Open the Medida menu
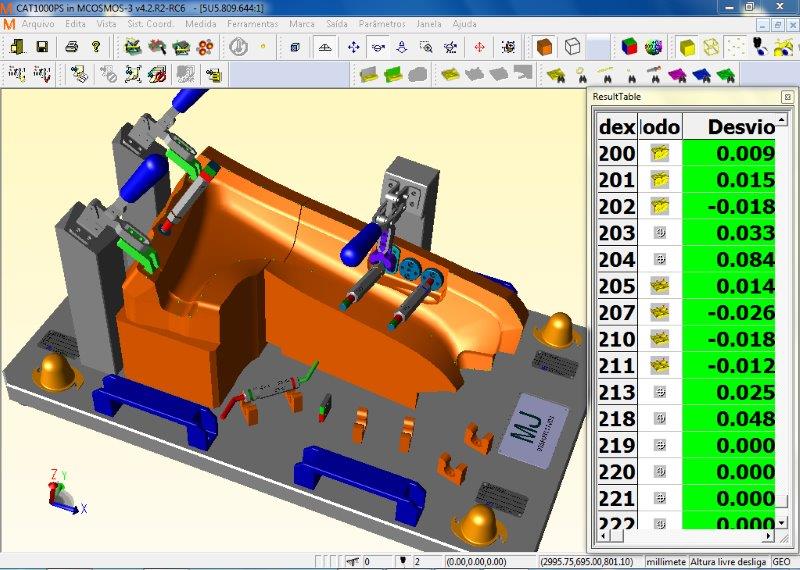 pyautogui.click(x=201, y=24)
